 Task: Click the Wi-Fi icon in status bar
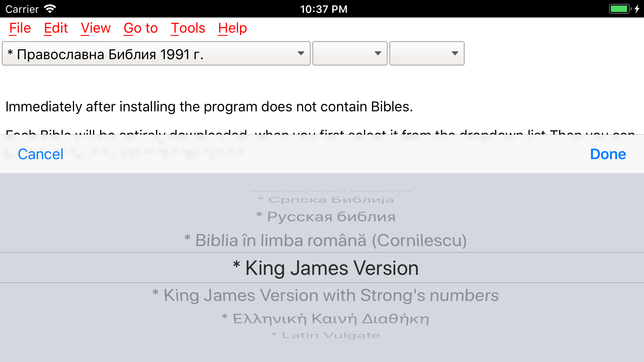click(50, 9)
